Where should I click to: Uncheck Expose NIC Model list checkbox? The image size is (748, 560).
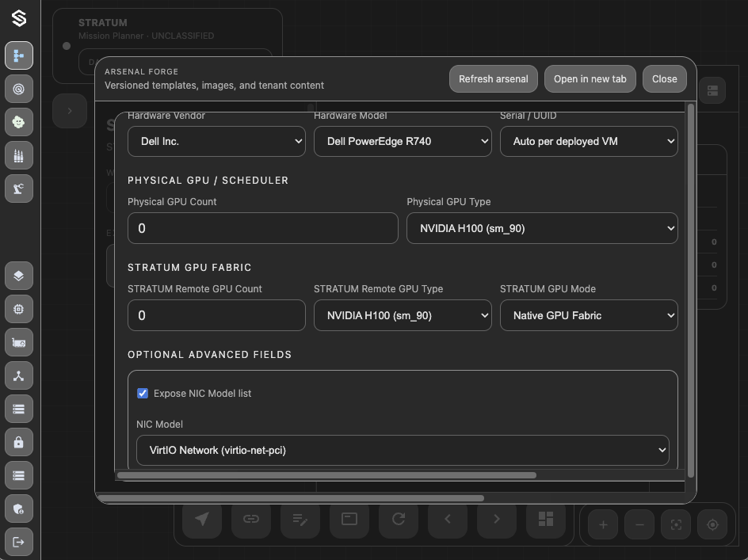(143, 393)
